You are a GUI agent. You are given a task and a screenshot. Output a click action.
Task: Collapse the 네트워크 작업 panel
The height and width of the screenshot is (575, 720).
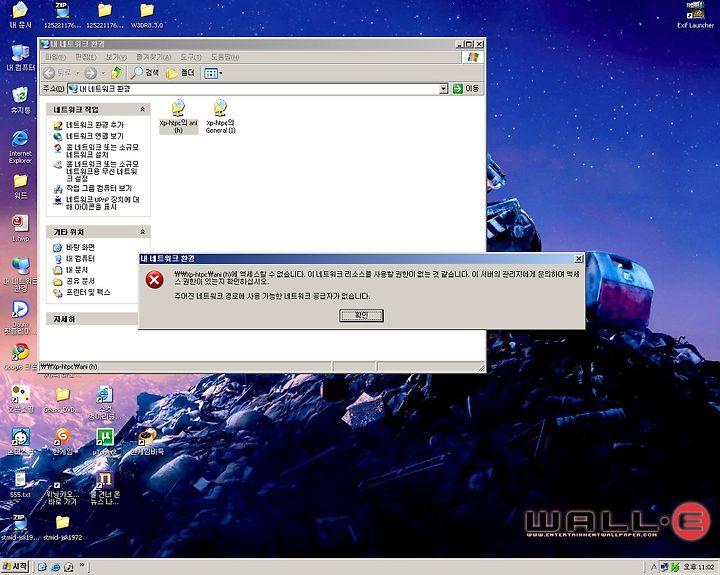142,109
